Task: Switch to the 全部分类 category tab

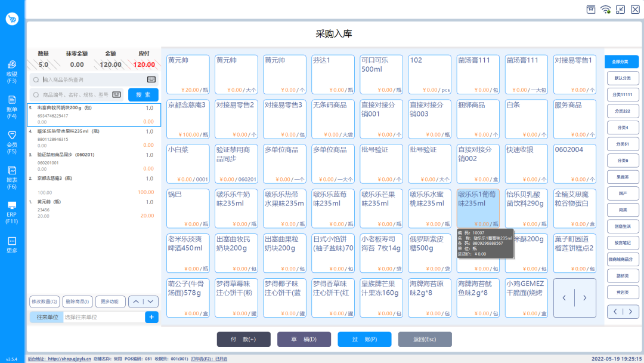Action: click(622, 61)
